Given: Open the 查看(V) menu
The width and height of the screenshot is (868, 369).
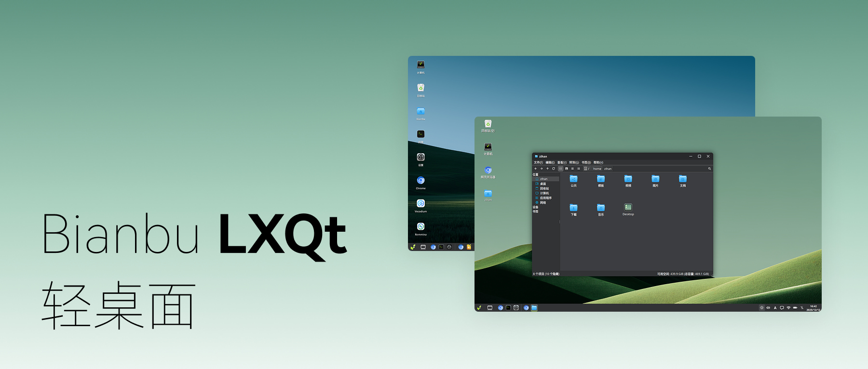Looking at the screenshot, I should (562, 162).
